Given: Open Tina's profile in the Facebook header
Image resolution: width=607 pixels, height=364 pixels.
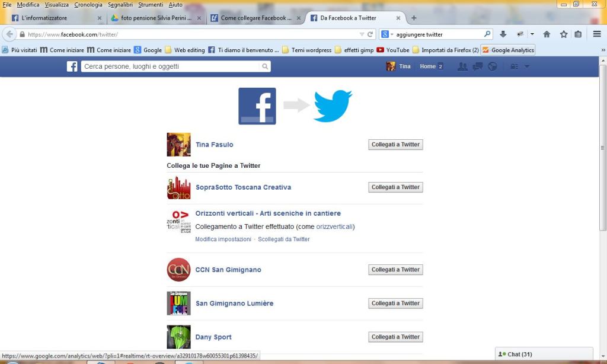Looking at the screenshot, I should [x=398, y=66].
